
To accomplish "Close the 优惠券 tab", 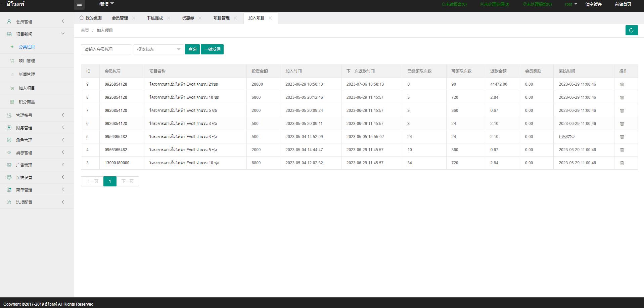I will 200,18.
